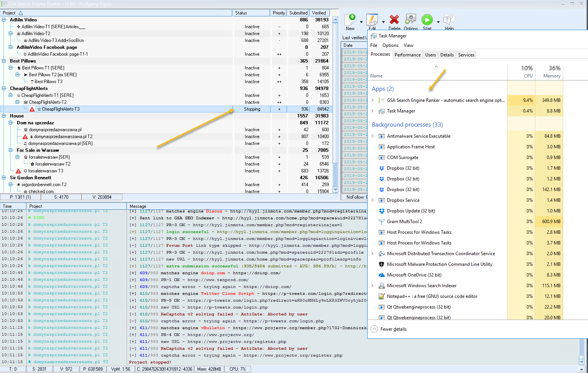The width and height of the screenshot is (588, 373).
Task: Switch to the Users tab
Action: coord(431,55)
